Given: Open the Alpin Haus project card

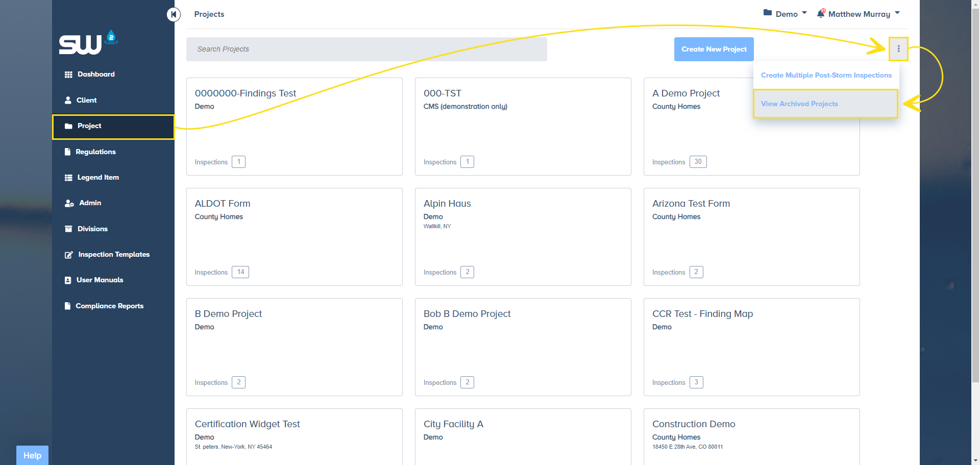Looking at the screenshot, I should coord(523,237).
